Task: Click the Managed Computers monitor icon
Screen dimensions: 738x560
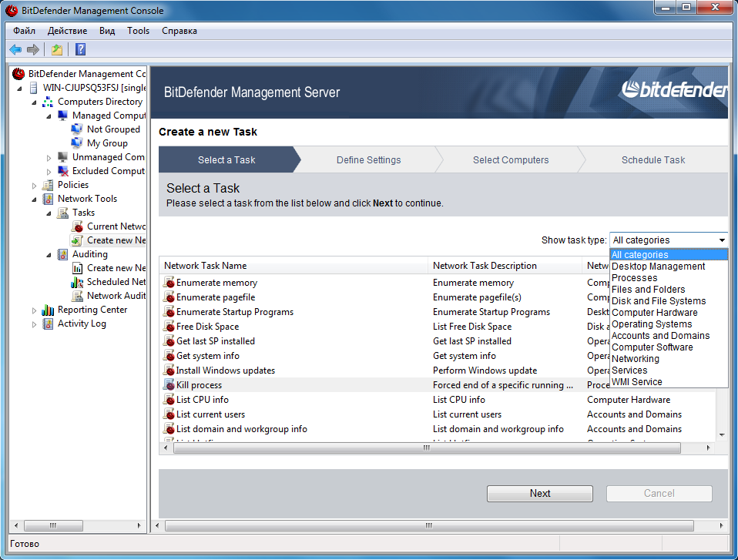Action: pyautogui.click(x=62, y=116)
